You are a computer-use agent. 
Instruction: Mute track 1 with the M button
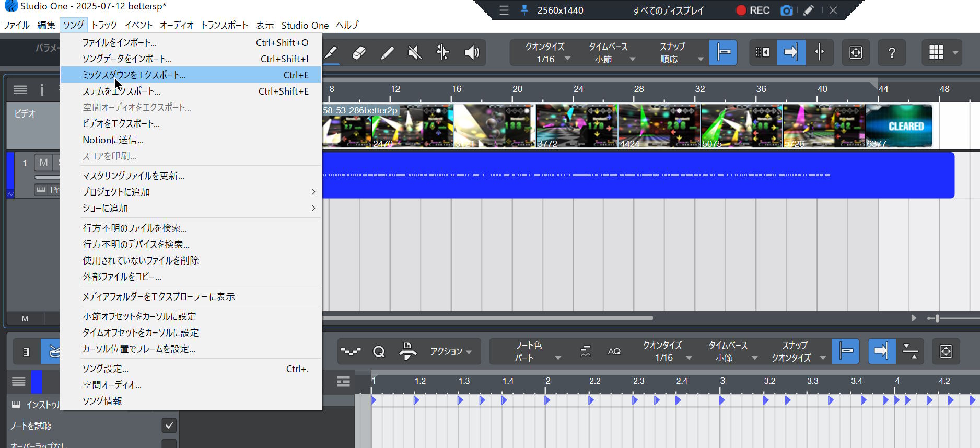tap(43, 163)
